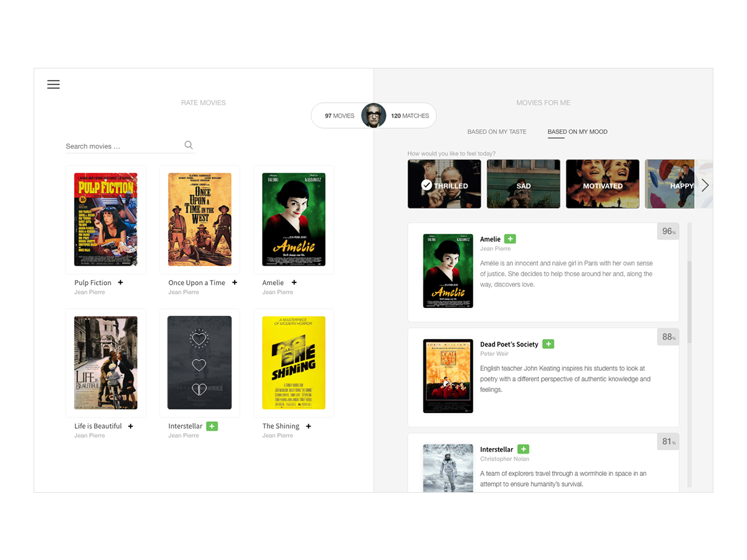Select the SAD mood card
The width and height of the screenshot is (747, 560).
point(524,184)
